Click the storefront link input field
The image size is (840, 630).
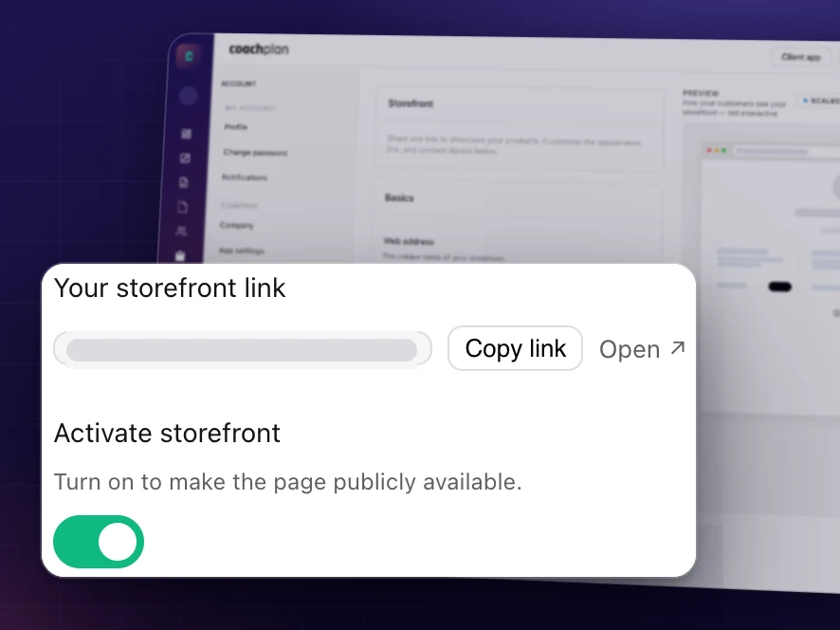pyautogui.click(x=242, y=349)
